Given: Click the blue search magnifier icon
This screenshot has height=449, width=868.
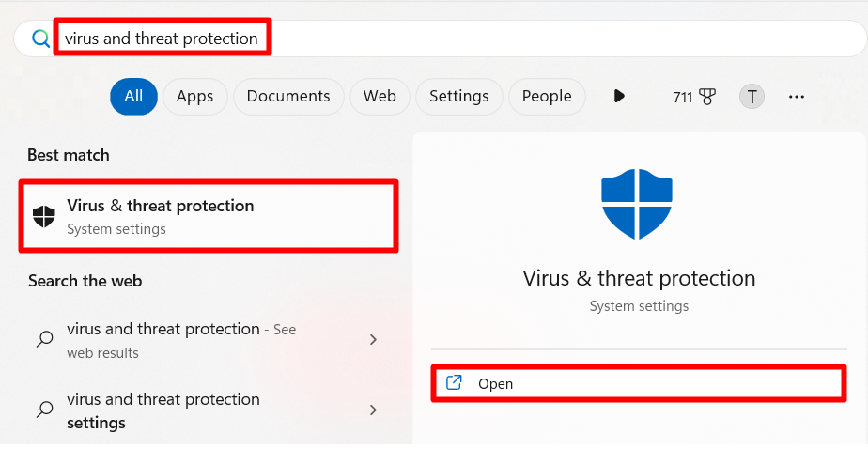Looking at the screenshot, I should click(41, 39).
